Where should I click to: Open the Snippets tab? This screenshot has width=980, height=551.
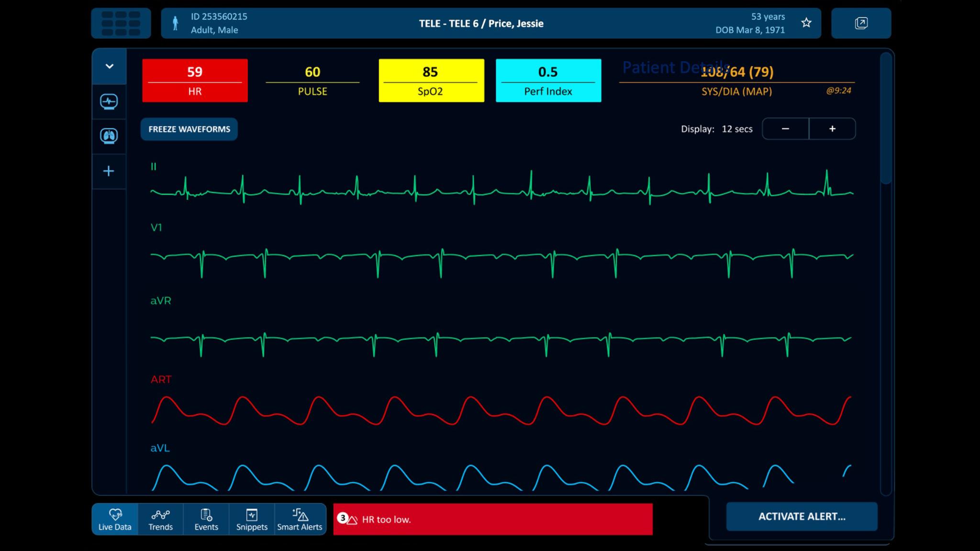click(252, 519)
